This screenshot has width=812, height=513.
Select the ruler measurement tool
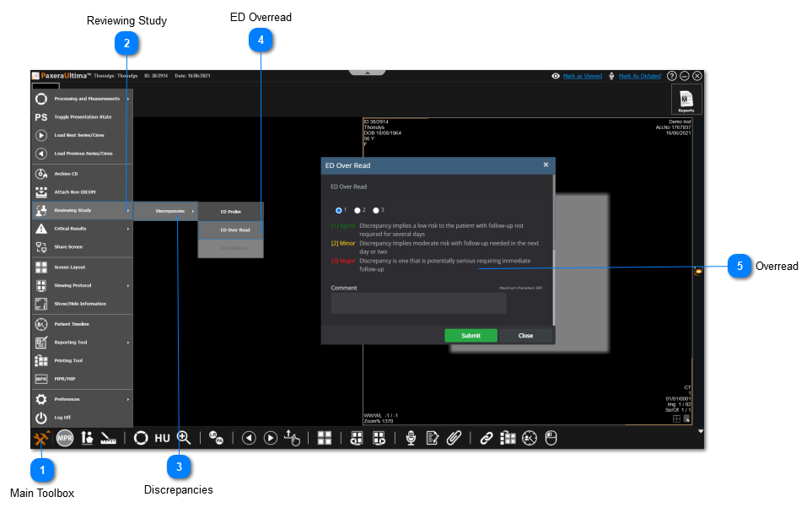click(x=108, y=438)
